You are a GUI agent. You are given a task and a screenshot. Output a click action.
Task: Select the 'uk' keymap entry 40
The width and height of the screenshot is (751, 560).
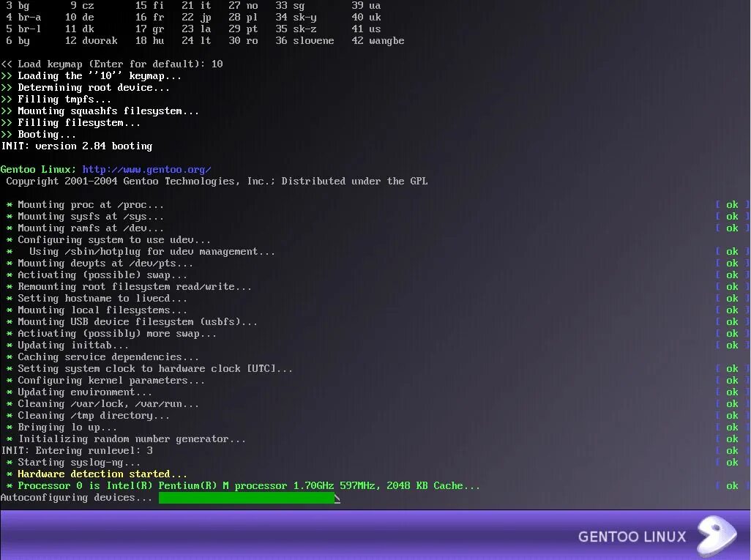click(x=365, y=17)
